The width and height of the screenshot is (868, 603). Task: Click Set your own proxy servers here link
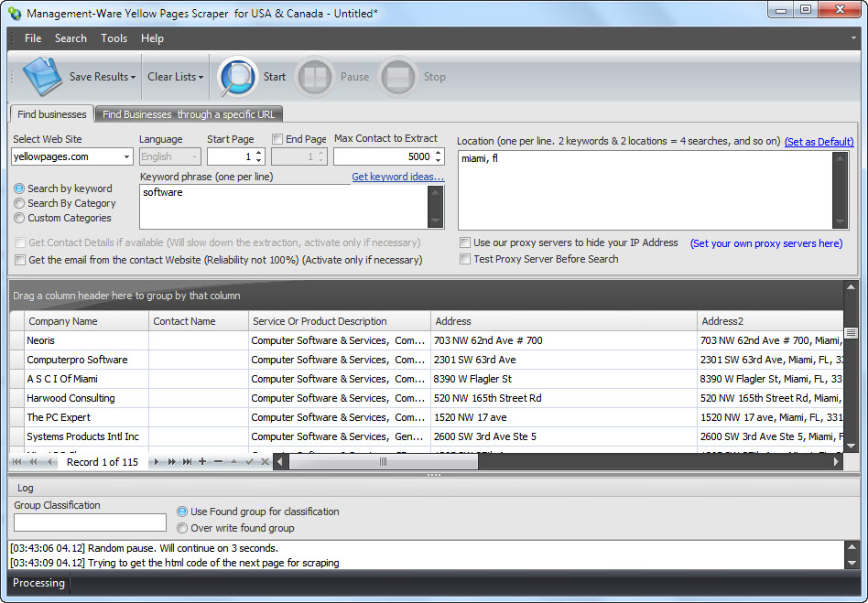click(766, 243)
